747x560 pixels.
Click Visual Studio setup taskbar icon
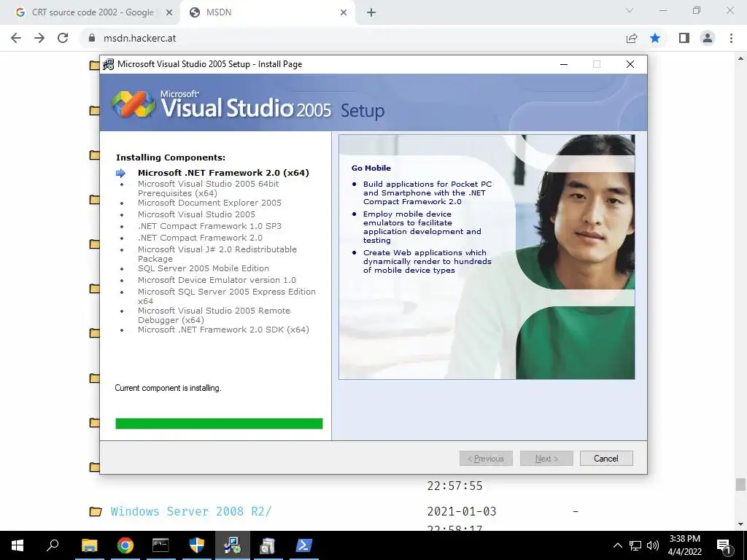(233, 545)
